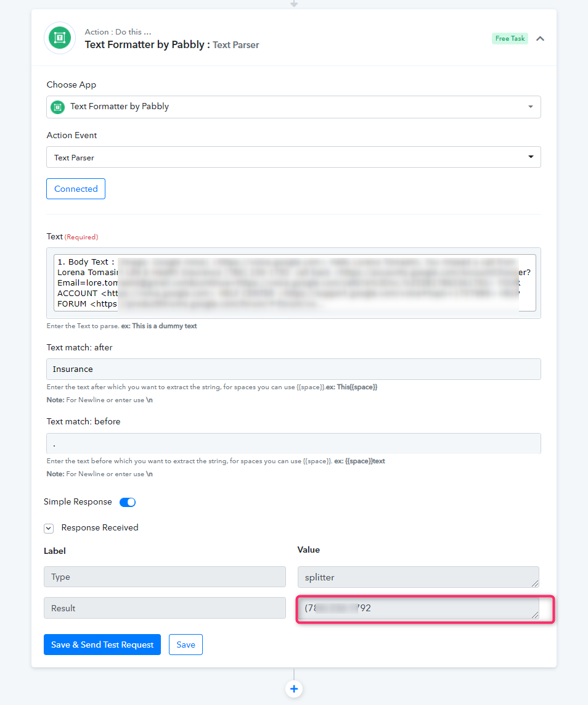Screen dimensions: 588x705
Task: Click the 'Action : Do this ...' text
Action: tap(118, 32)
